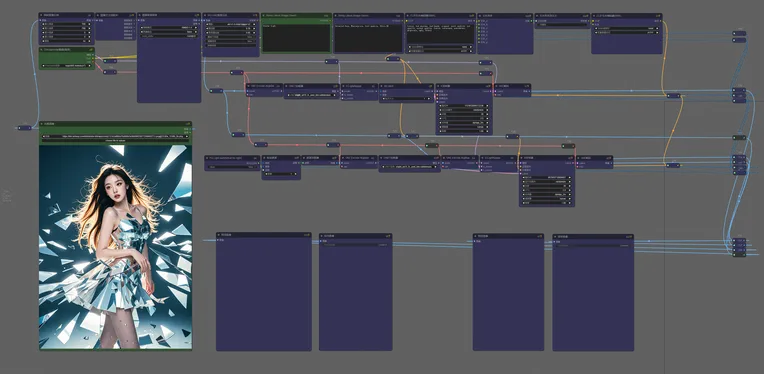
Task: Select the reroute node left of the Load Image node
Action: (x=24, y=128)
